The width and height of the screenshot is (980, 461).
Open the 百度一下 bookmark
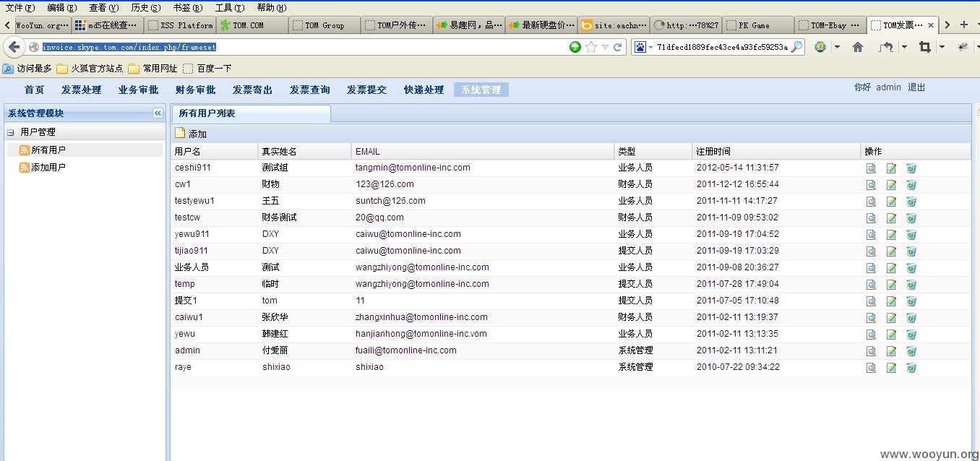click(x=207, y=69)
